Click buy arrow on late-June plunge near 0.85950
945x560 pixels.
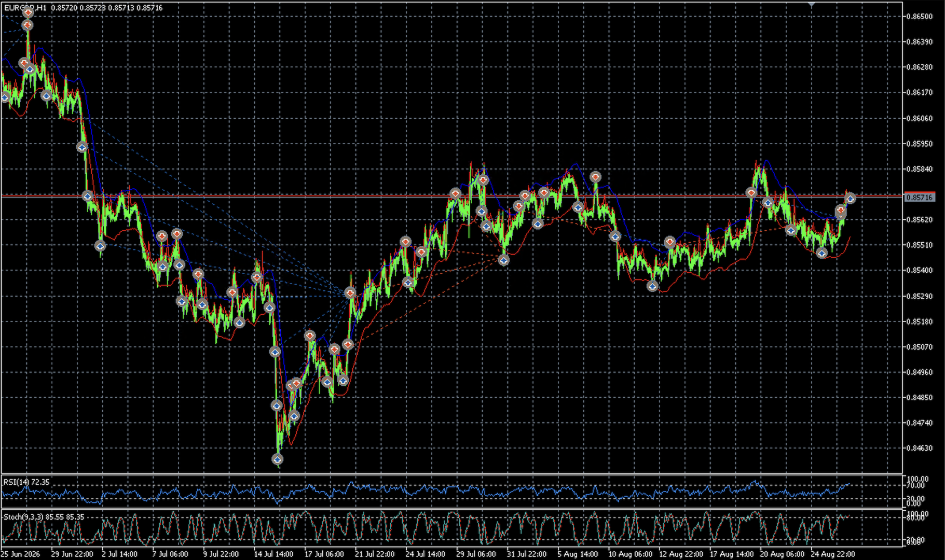tap(81, 147)
